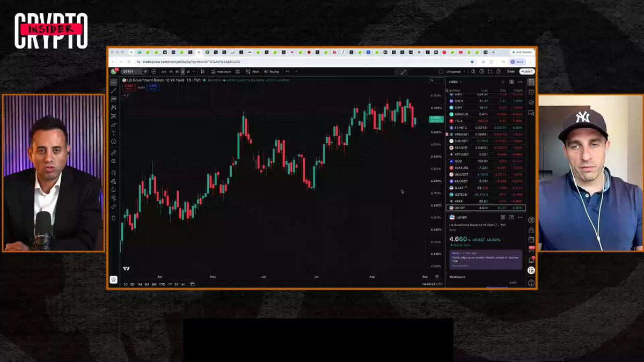Open Ask Gemini in the browser
644x362 pixels.
point(523,52)
